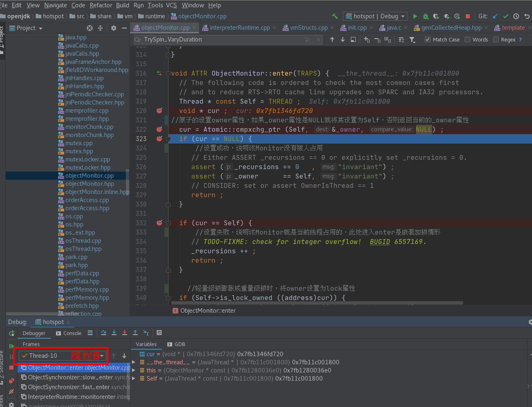Rerun hotspot debug session icon
Viewport: 532px width, 407px height.
11,333
